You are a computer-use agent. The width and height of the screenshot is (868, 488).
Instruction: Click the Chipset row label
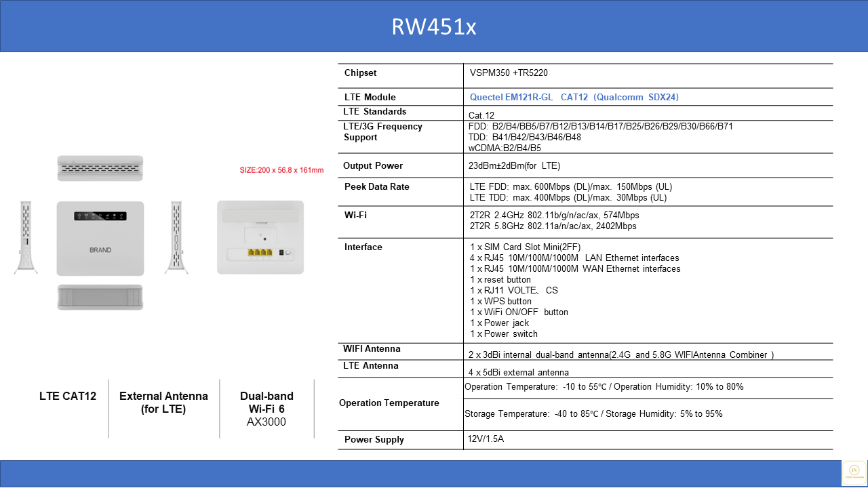(x=360, y=73)
